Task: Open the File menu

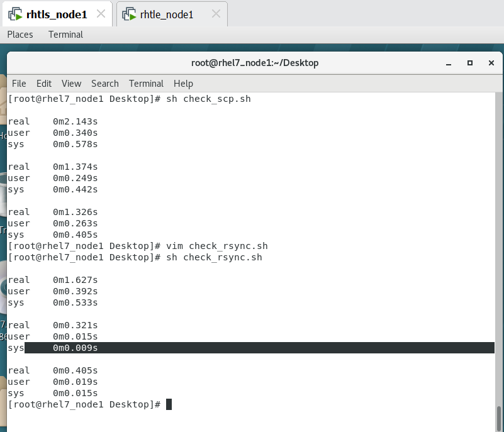Action: tap(19, 84)
